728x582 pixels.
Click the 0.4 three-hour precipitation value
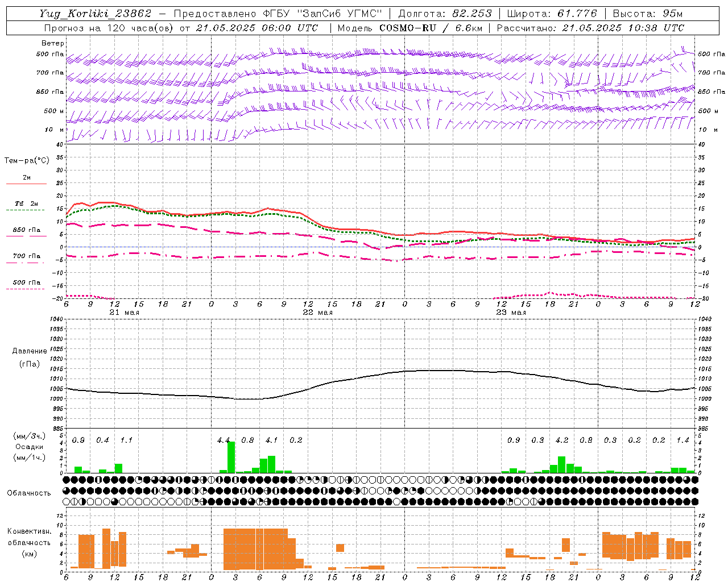coord(102,440)
